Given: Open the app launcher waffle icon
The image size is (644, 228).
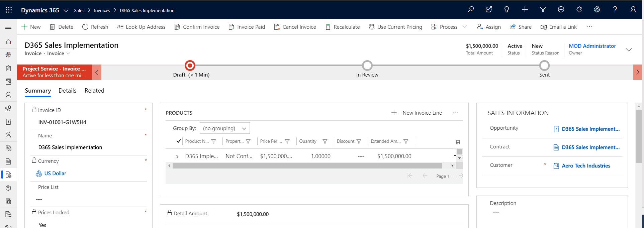Looking at the screenshot, I should (9, 10).
